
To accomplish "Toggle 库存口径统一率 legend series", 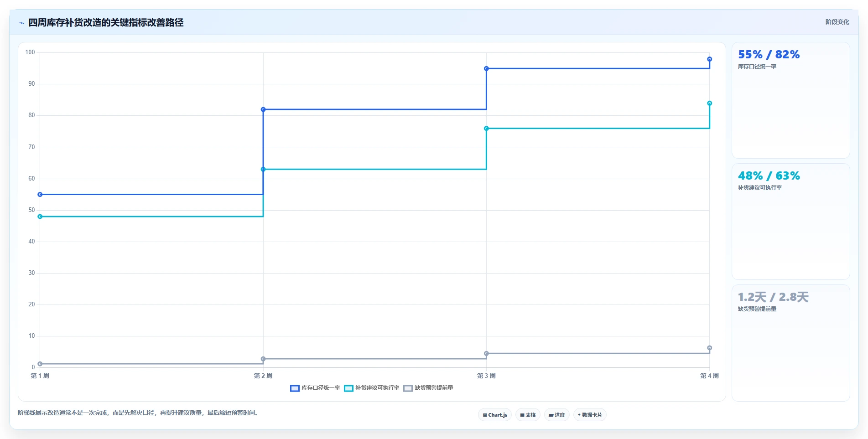I will coord(315,388).
